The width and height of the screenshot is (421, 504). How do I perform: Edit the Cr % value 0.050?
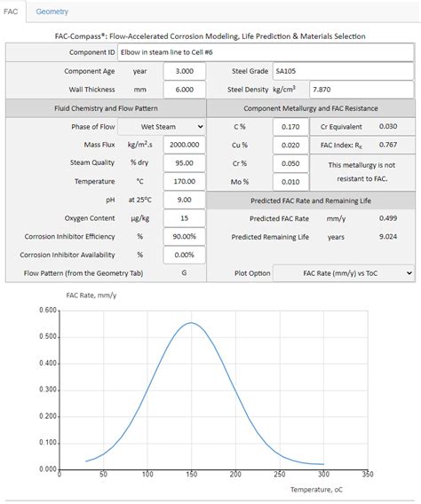(290, 163)
